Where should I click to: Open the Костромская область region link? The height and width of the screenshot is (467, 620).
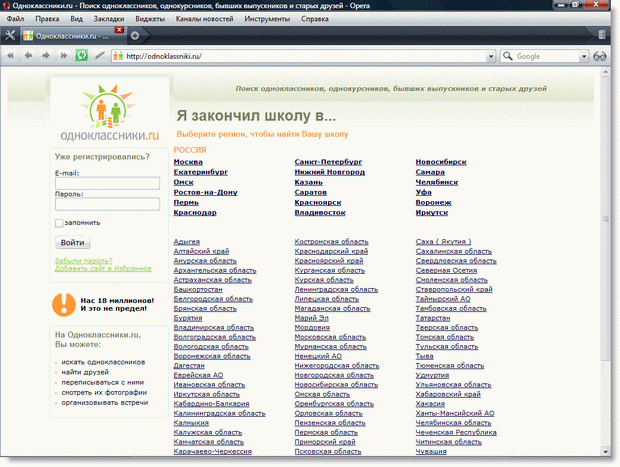[331, 242]
